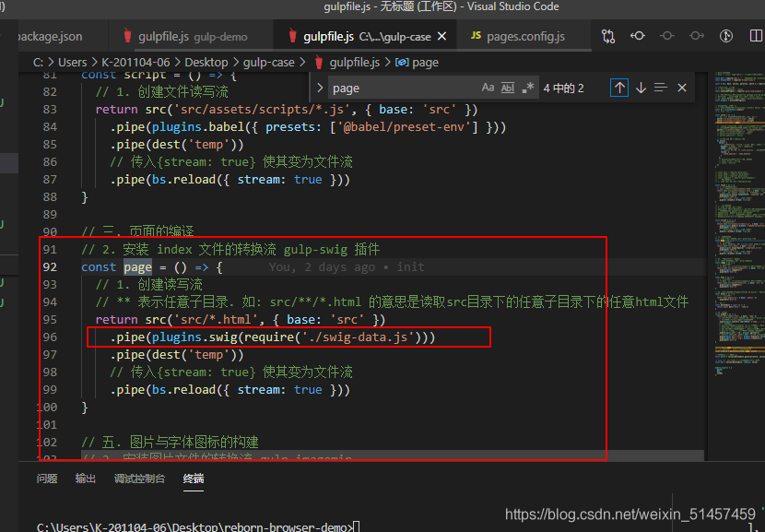Click line number 92 in gutter
Image resolution: width=765 pixels, height=532 pixels.
tap(50, 267)
